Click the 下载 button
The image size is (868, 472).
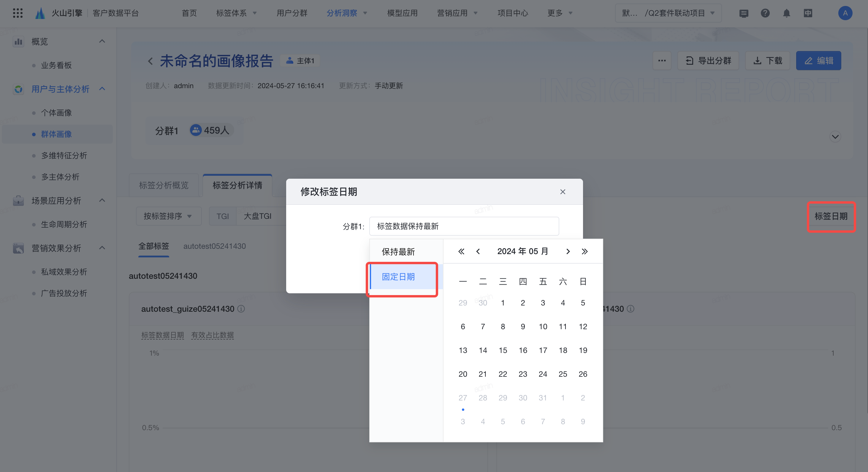(768, 61)
